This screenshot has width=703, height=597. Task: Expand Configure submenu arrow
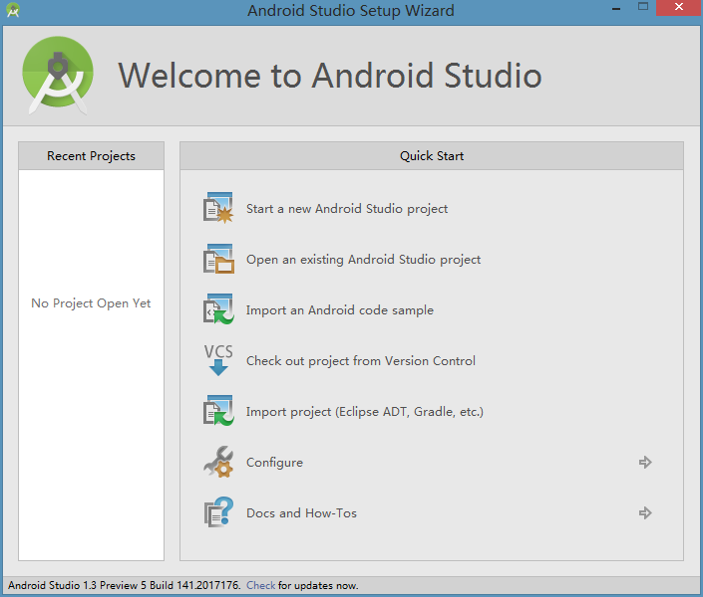tap(645, 462)
